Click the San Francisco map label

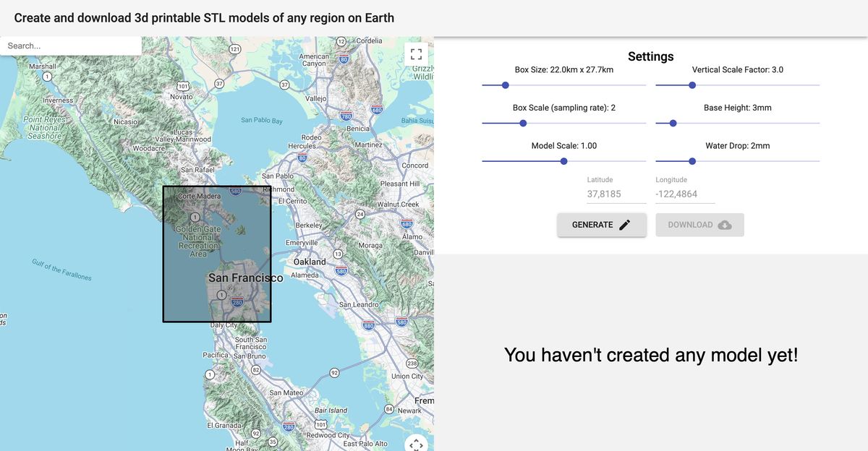pyautogui.click(x=246, y=278)
